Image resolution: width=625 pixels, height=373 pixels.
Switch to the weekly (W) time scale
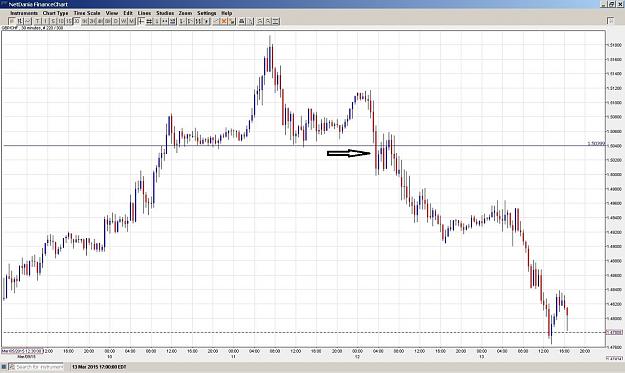pos(124,21)
